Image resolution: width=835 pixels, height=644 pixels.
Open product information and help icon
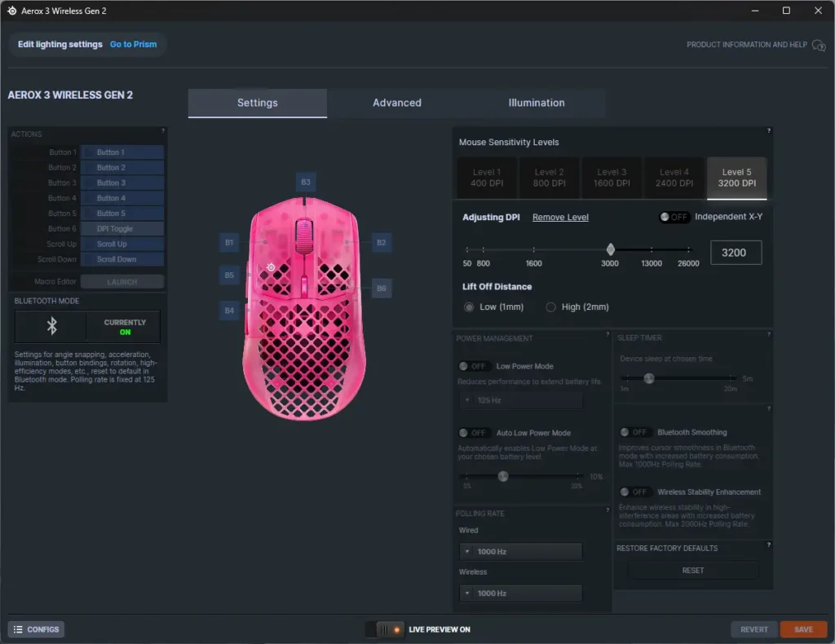point(819,45)
